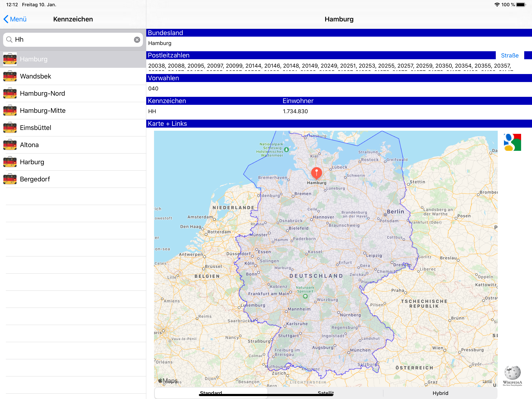Tap the Bundesland value Hamburg

[x=160, y=43]
